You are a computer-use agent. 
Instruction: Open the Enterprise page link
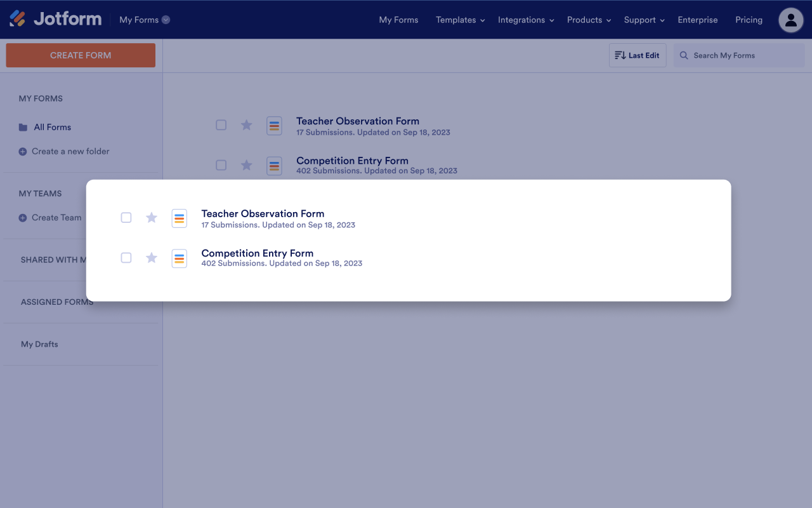pyautogui.click(x=697, y=20)
